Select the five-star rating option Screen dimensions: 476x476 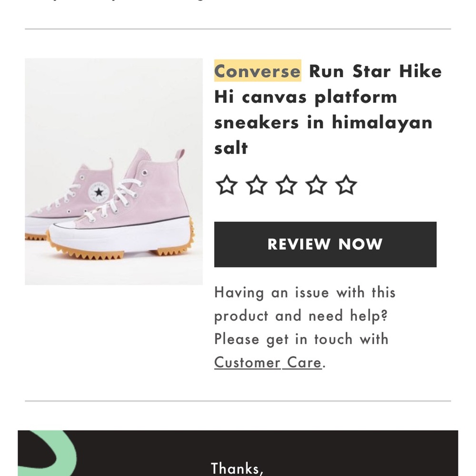346,185
